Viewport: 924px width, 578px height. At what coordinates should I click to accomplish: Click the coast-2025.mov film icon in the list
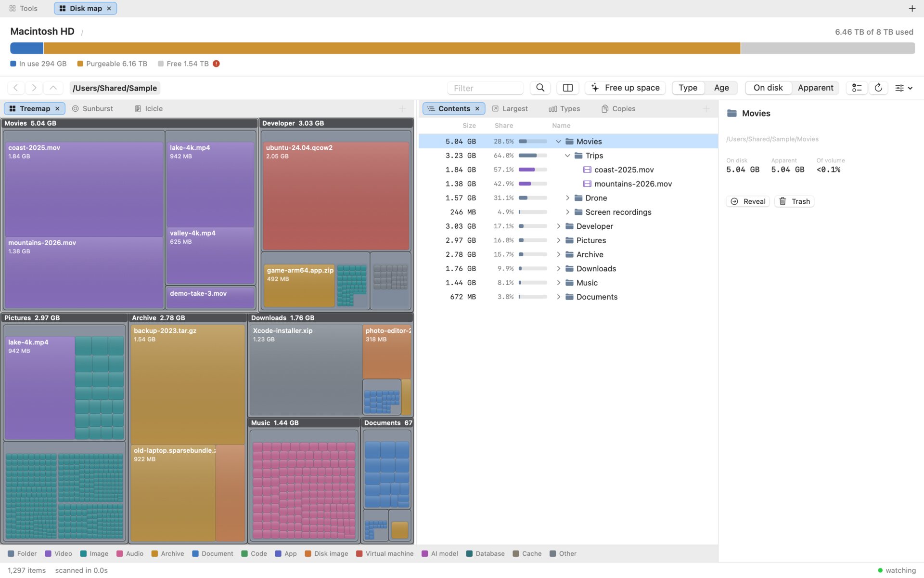587,170
